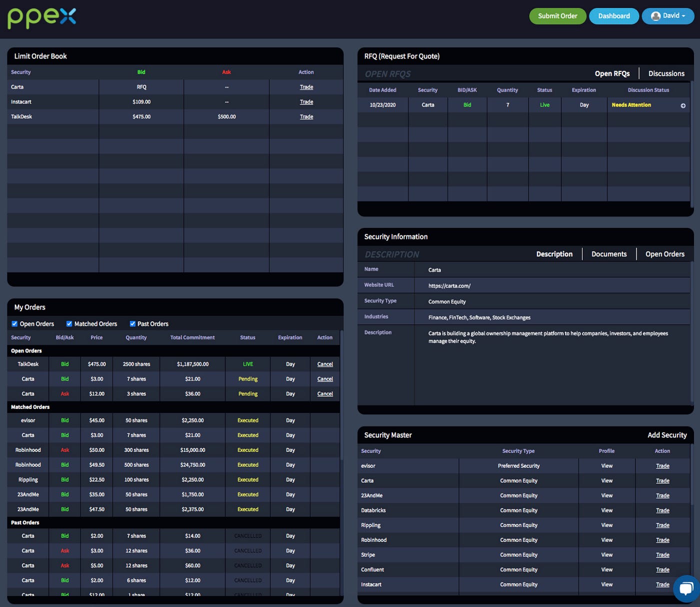The image size is (700, 607).
Task: Click the Submit Order button
Action: 557,16
